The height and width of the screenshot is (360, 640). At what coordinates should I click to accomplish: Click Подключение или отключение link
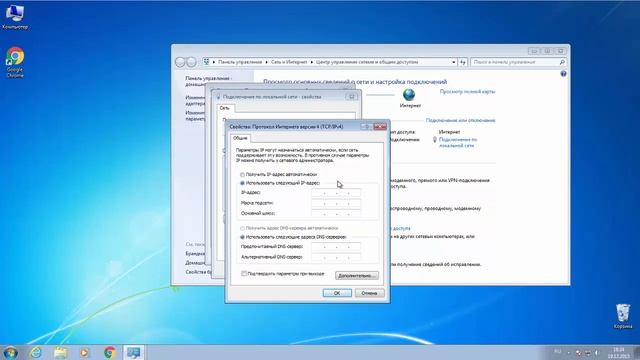coord(460,120)
